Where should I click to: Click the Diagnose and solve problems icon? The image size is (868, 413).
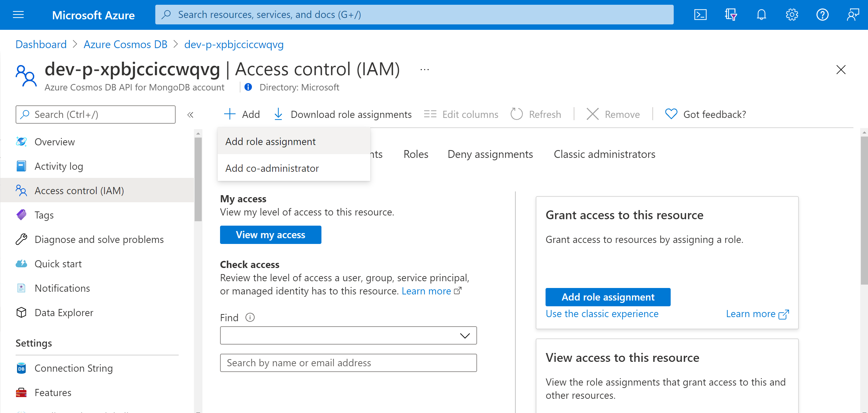pos(21,240)
